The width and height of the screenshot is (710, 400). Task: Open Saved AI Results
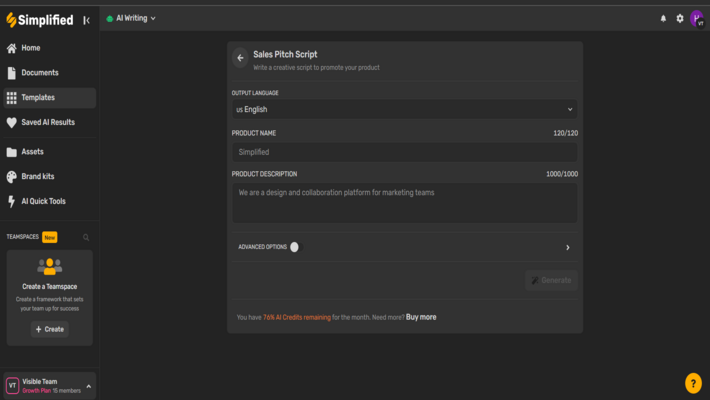[x=49, y=122]
